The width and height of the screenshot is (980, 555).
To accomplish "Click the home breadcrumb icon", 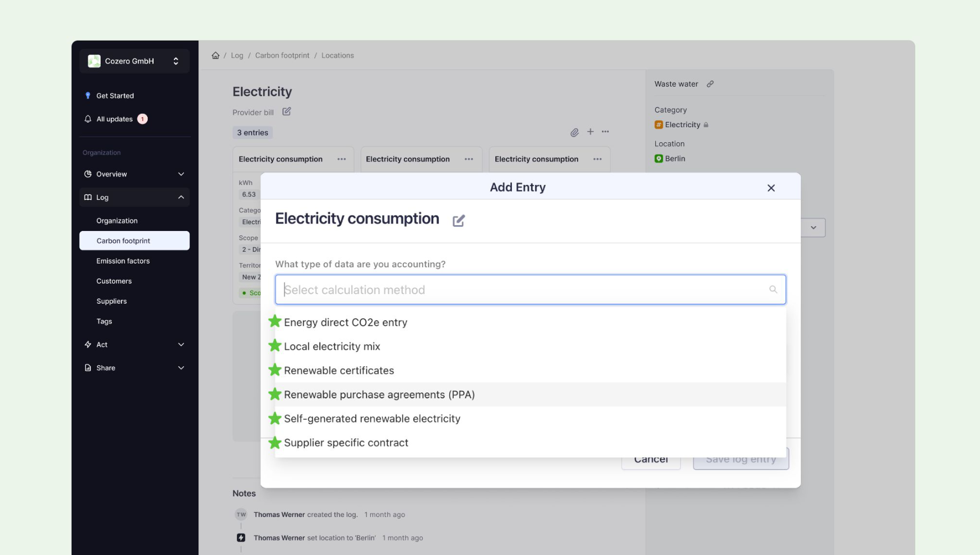I will (x=216, y=56).
